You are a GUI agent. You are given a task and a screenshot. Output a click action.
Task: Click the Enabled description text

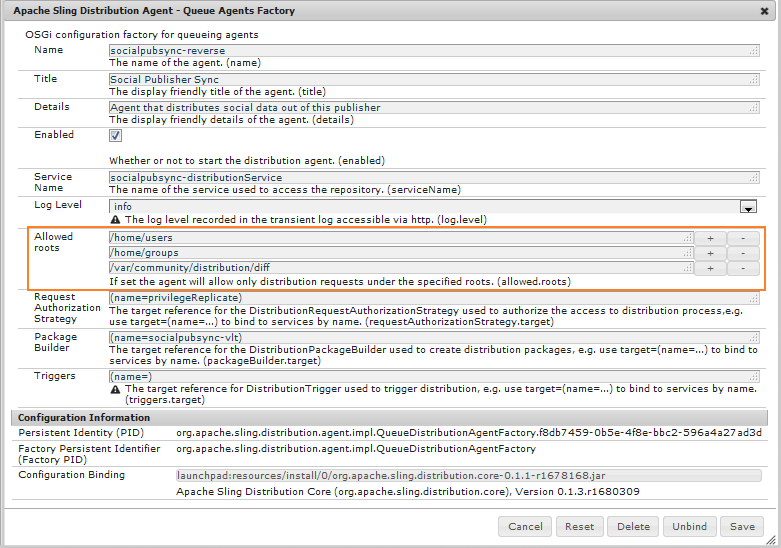(247, 160)
